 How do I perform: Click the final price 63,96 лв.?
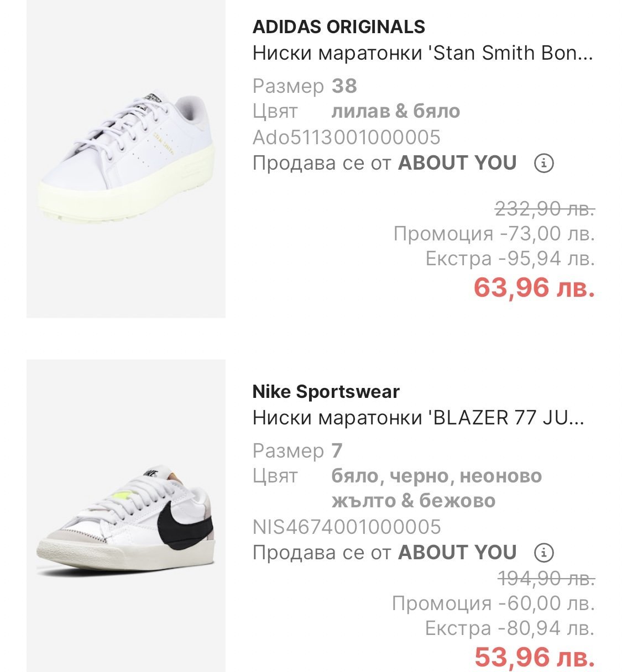tap(534, 287)
